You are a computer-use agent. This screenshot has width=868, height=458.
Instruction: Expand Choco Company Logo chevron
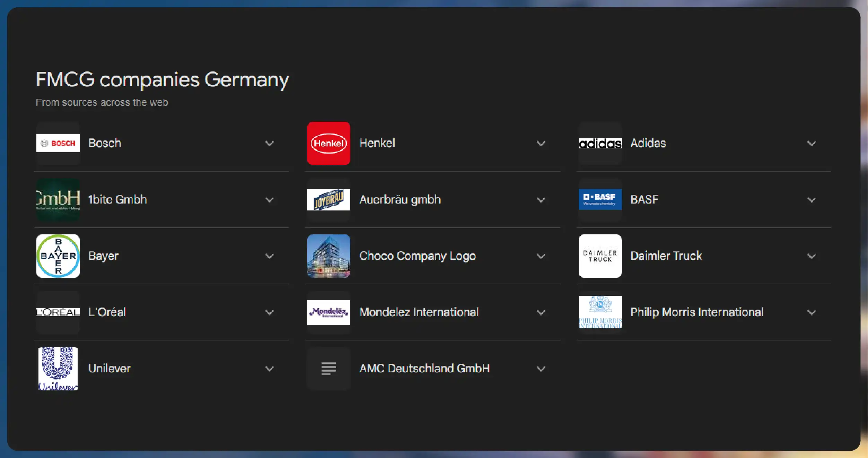[541, 256]
